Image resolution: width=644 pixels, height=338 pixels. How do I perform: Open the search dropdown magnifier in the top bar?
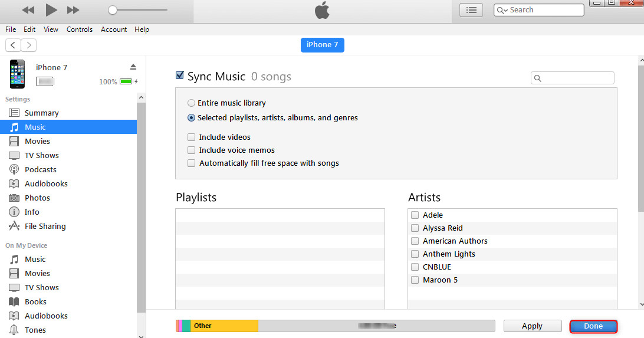click(x=502, y=10)
